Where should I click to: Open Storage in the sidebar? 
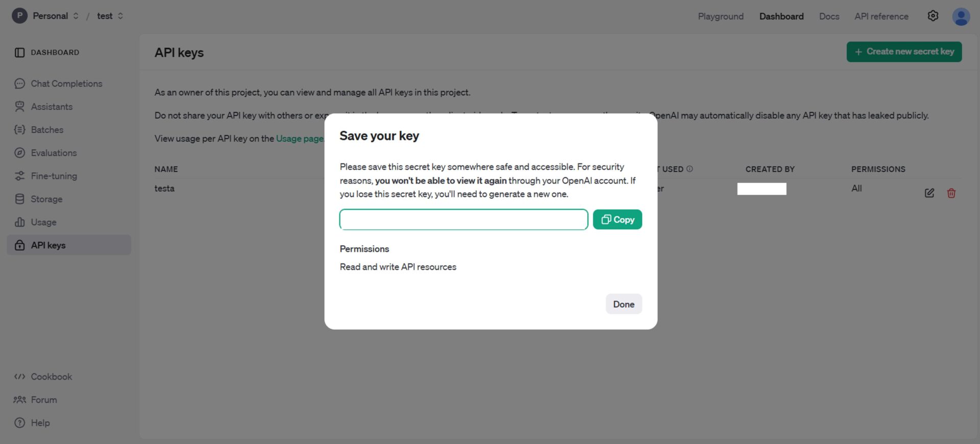point(46,199)
